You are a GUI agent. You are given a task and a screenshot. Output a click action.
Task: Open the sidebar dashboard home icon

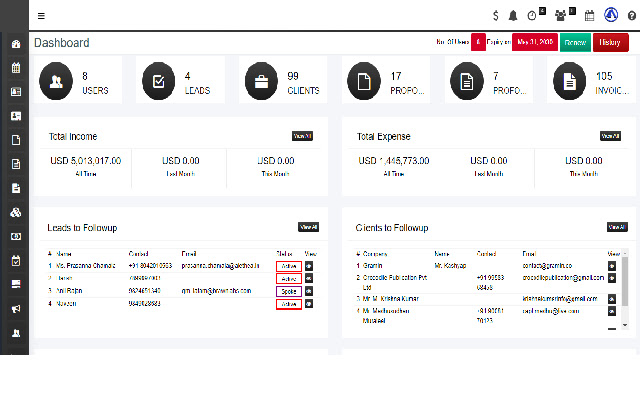point(16,44)
